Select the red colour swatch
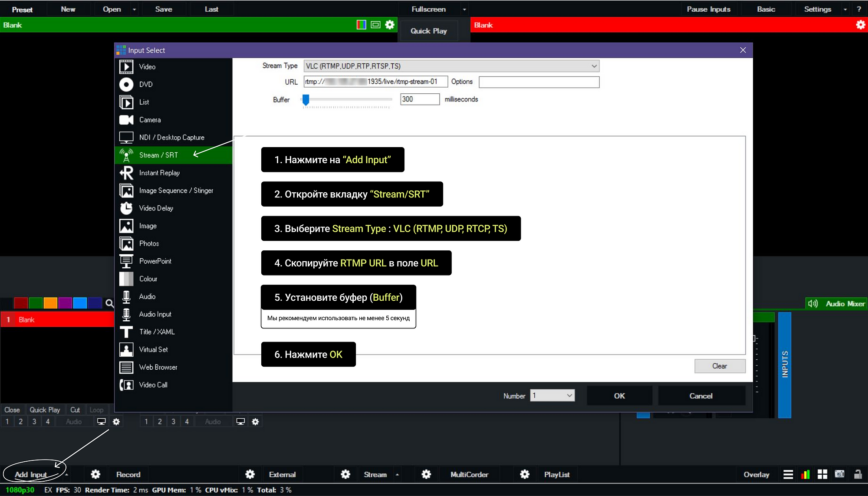Screen dimensions: 868x496 click(x=21, y=303)
